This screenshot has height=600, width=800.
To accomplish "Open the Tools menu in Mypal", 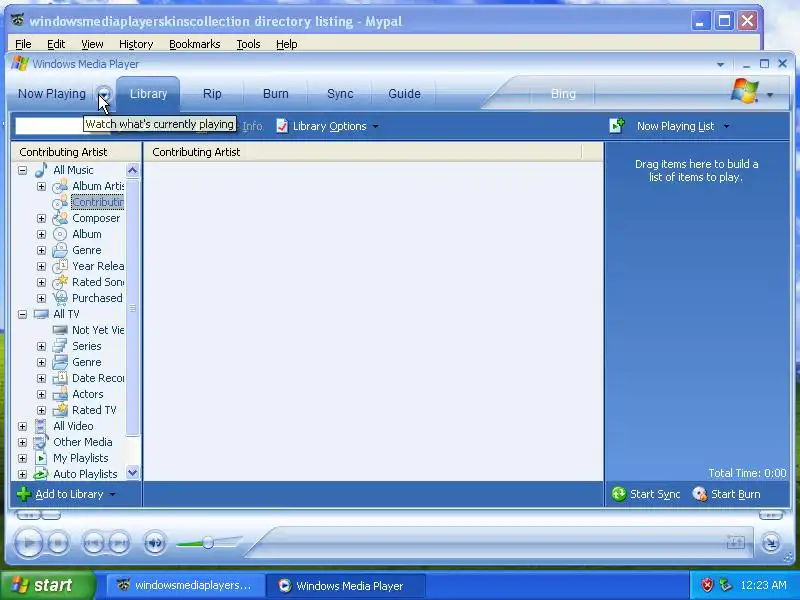I will point(248,44).
